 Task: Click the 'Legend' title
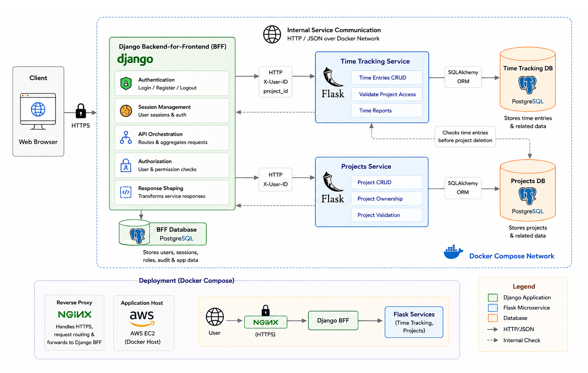coord(524,286)
